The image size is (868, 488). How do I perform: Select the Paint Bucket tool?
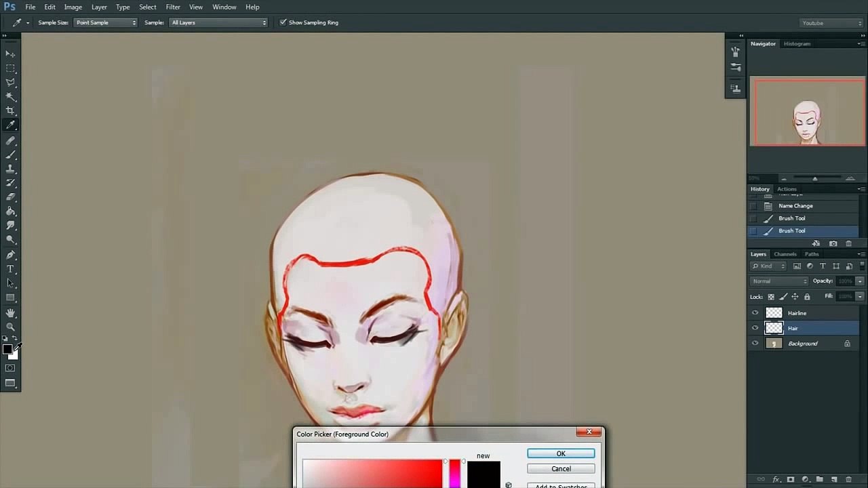tap(10, 211)
